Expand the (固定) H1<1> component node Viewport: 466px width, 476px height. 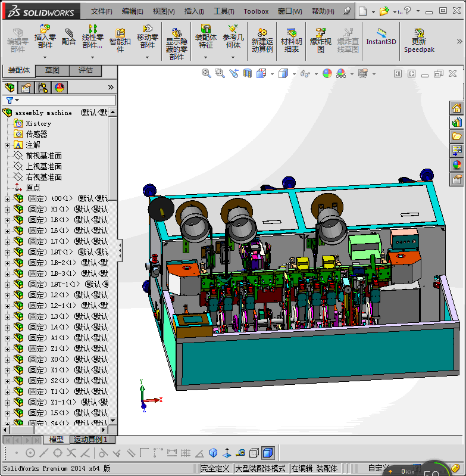7,209
